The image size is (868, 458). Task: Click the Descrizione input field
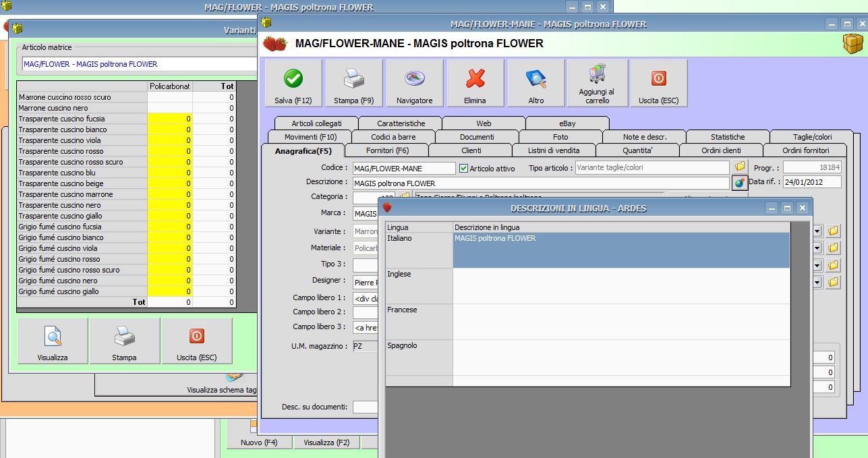pos(541,183)
